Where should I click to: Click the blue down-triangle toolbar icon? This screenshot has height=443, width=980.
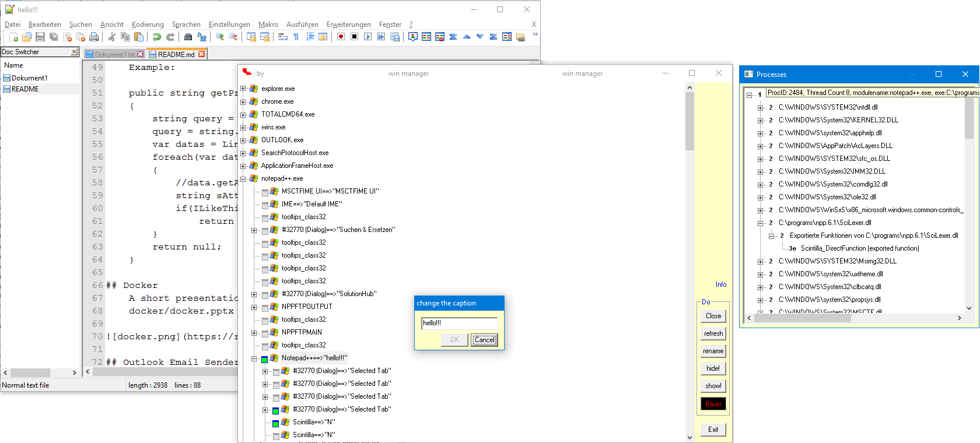coord(480,37)
